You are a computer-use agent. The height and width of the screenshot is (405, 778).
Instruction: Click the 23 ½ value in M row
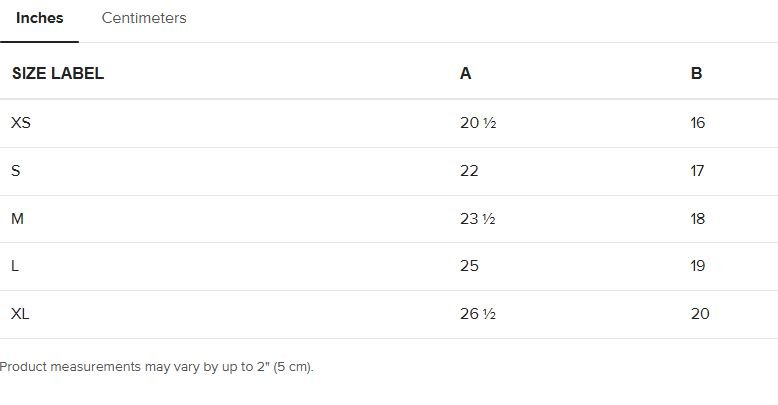[478, 219]
